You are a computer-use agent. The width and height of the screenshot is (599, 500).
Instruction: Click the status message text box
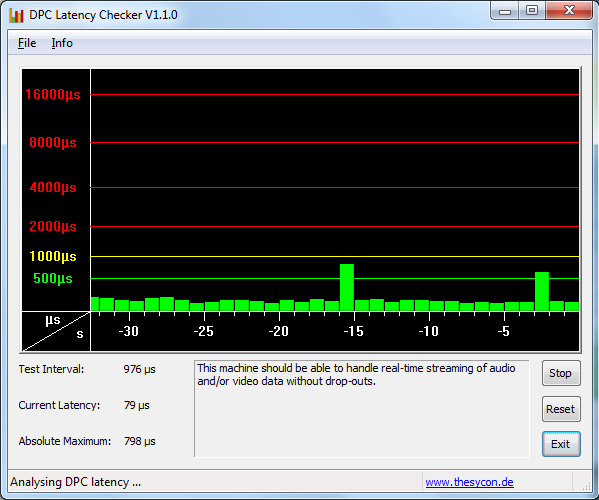(362, 408)
